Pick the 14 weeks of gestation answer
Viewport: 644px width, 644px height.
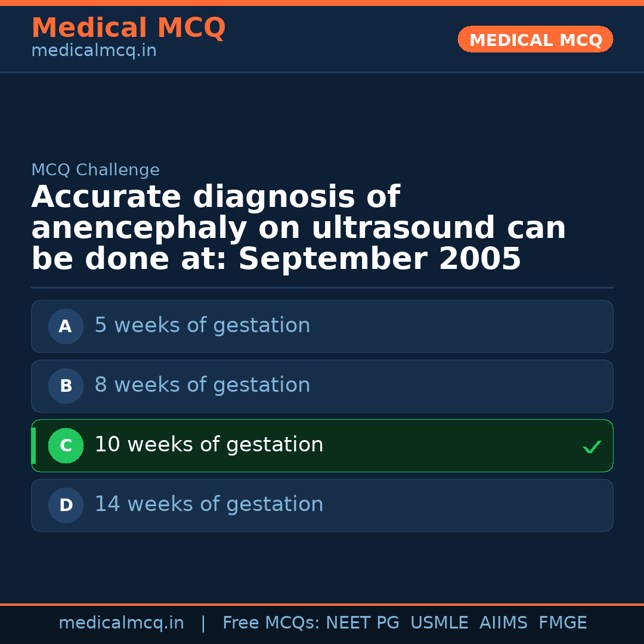click(209, 504)
